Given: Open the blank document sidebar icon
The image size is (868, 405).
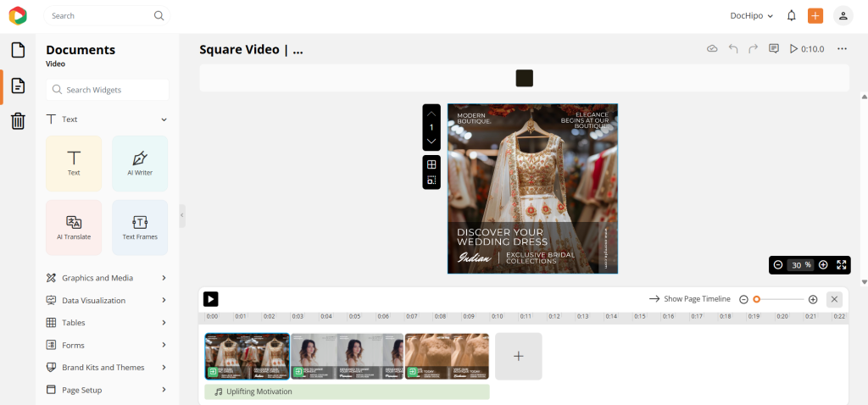Looking at the screenshot, I should 19,50.
